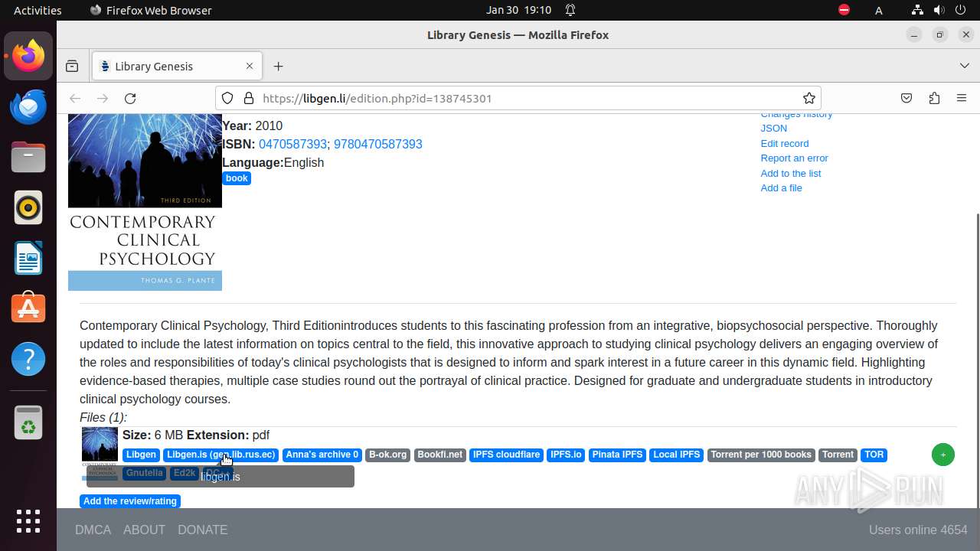Click the 'Files (1):' text
Viewport: 980px width, 551px height.
pyautogui.click(x=103, y=417)
